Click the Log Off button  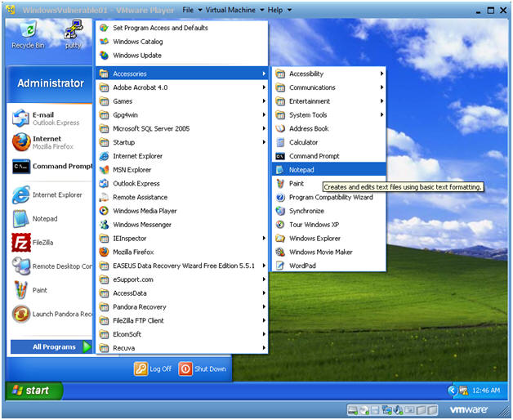[153, 369]
